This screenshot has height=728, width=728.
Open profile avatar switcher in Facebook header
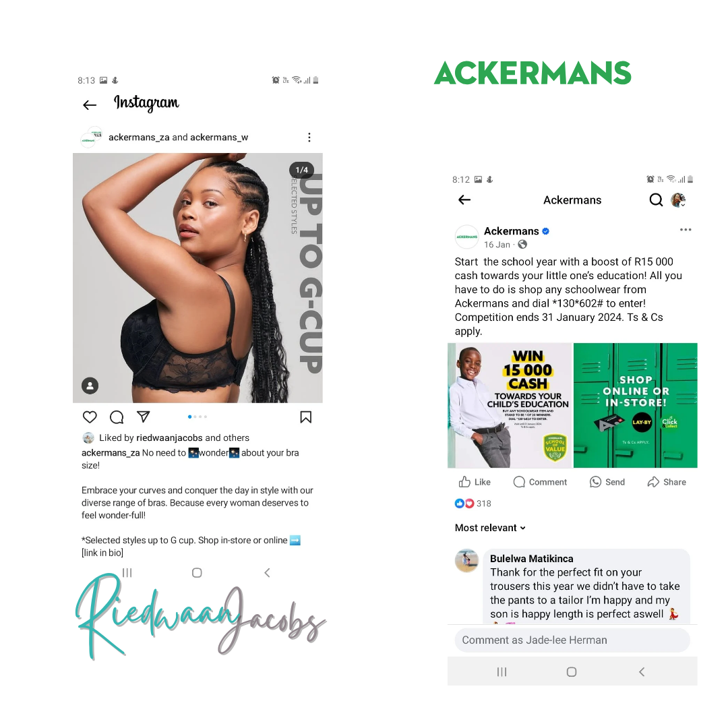pos(678,200)
